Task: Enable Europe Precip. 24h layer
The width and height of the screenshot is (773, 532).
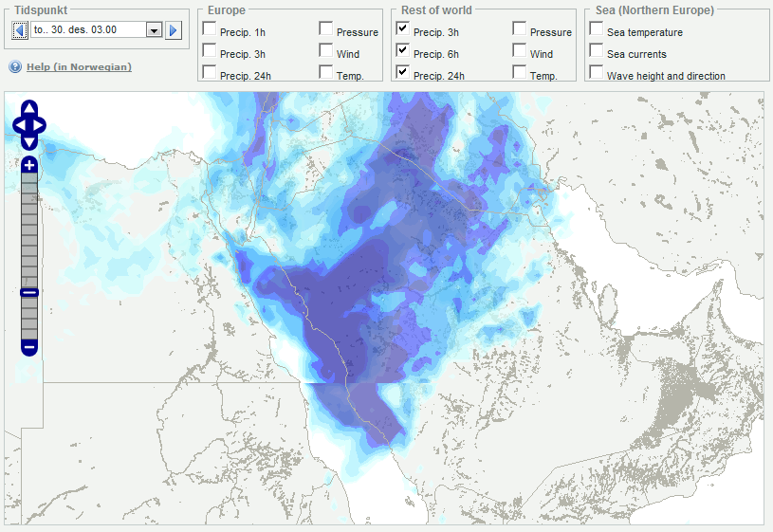Action: [x=210, y=72]
